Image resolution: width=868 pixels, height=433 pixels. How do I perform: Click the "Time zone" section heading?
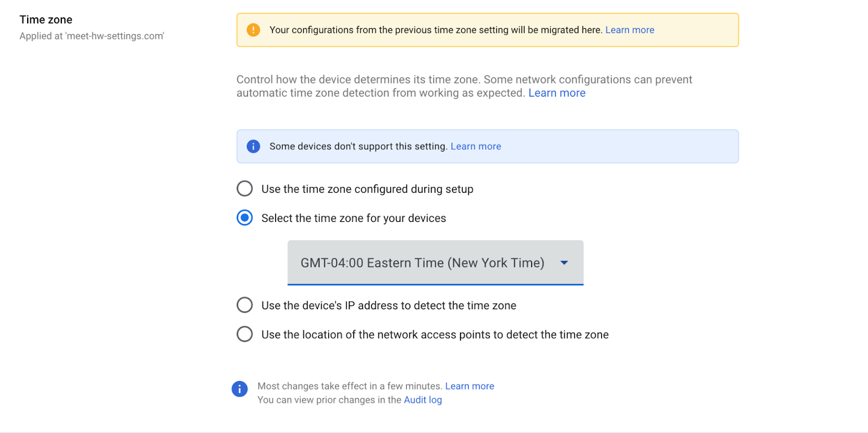[x=46, y=20]
